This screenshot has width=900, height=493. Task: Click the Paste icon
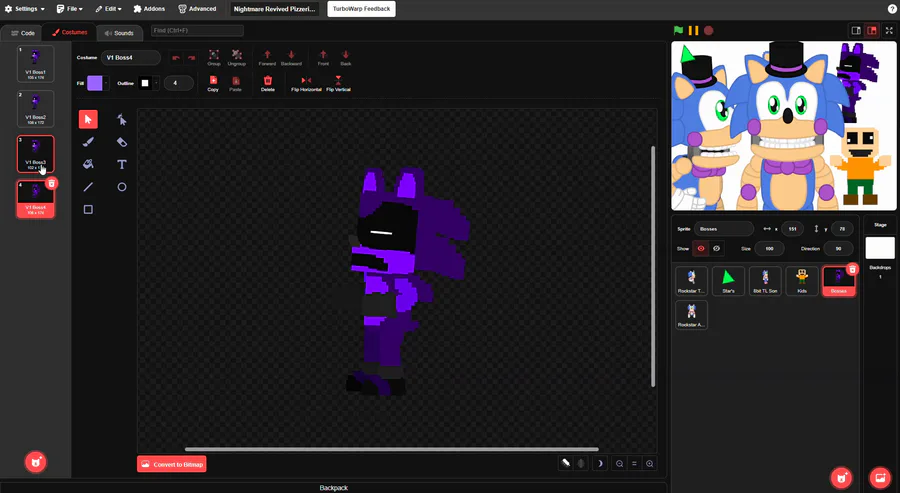pyautogui.click(x=235, y=83)
